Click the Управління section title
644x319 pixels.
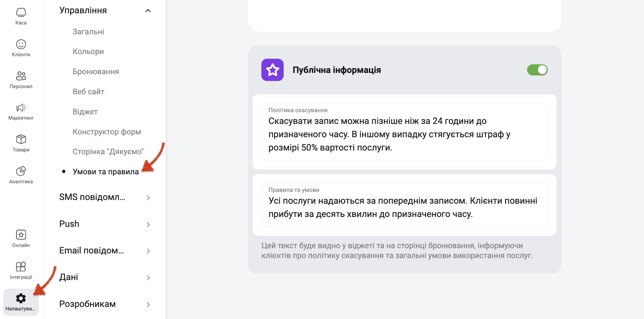[x=83, y=11]
